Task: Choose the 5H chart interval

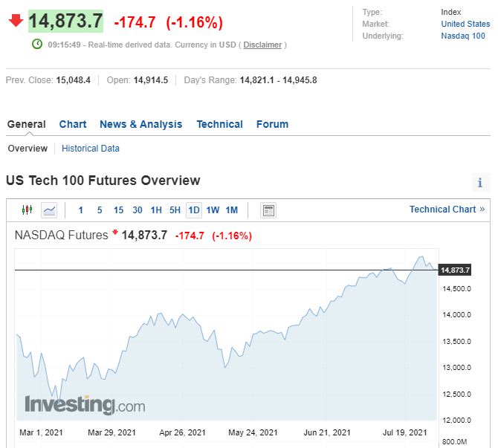Action: click(x=175, y=210)
